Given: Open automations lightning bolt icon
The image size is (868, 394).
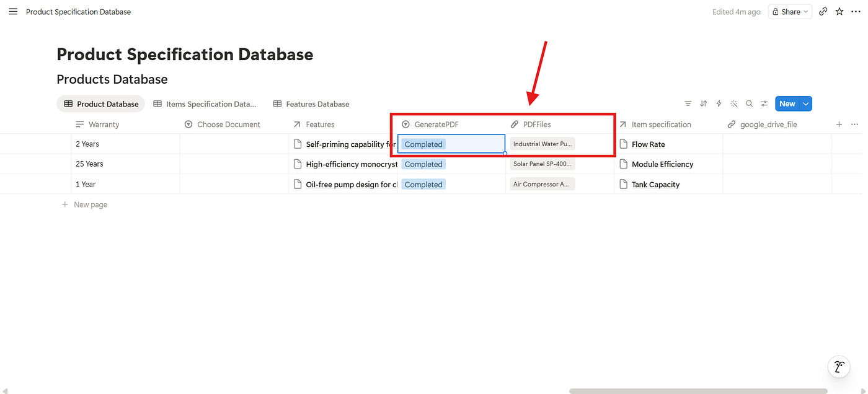Looking at the screenshot, I should tap(719, 103).
